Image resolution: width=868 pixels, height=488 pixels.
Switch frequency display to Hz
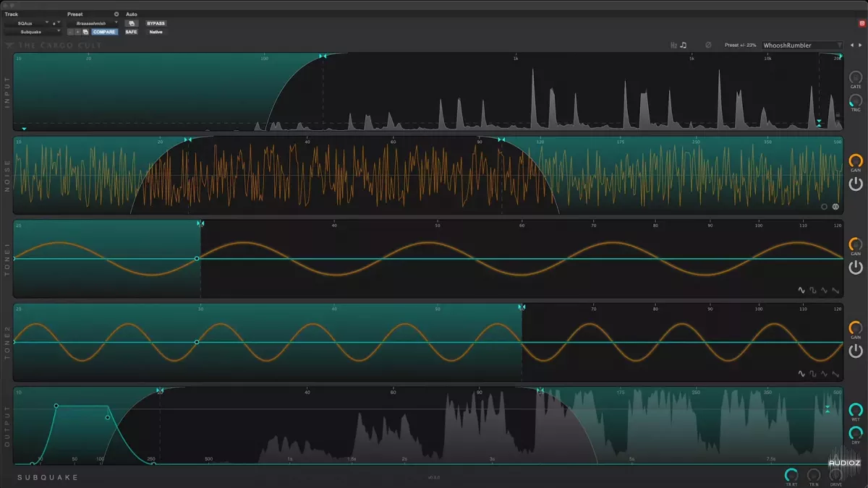[674, 45]
